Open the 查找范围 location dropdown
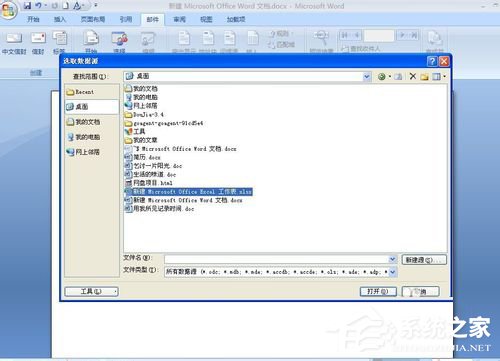 click(367, 77)
